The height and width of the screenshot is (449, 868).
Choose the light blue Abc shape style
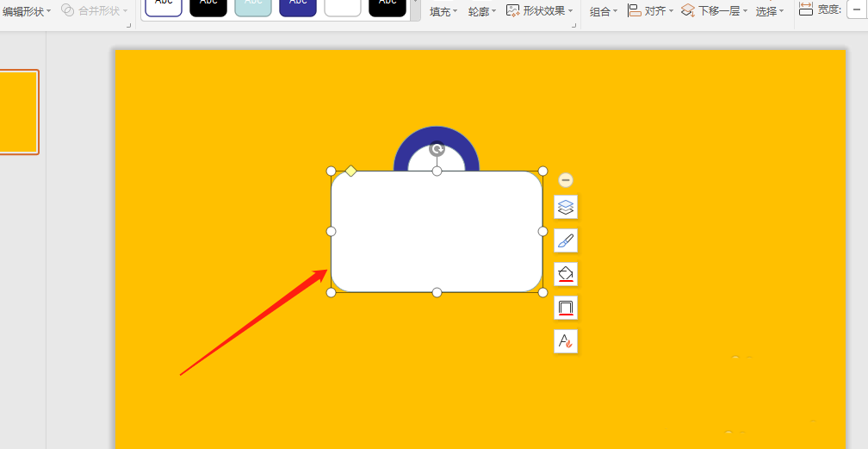[x=253, y=7]
